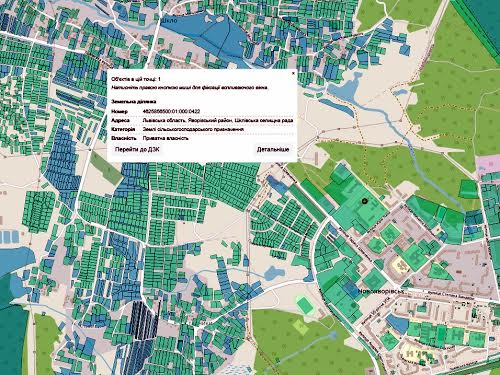The image size is (500, 375).
Task: Select the pink parcel at right edge
Action: click(x=487, y=164)
